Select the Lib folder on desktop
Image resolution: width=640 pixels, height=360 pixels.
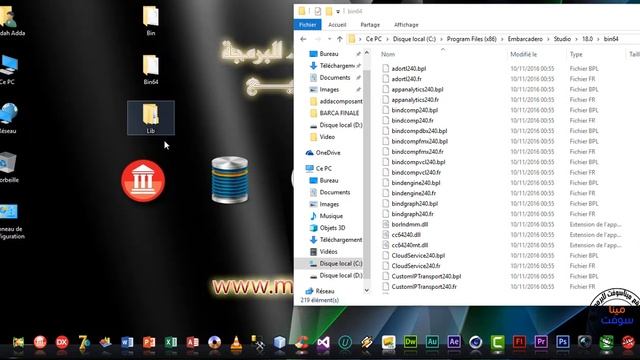coord(151,118)
